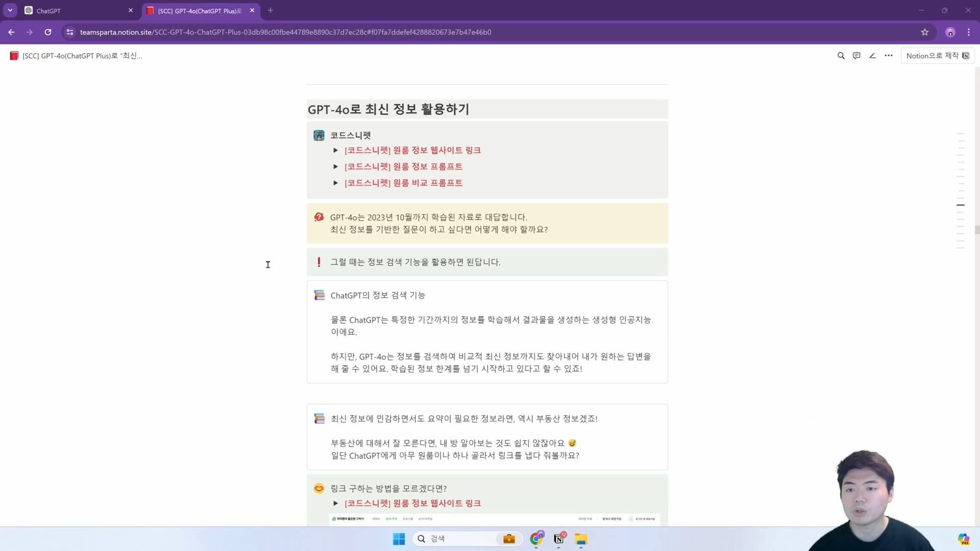Image resolution: width=980 pixels, height=551 pixels.
Task: Open the Chrome profile avatar
Action: pyautogui.click(x=950, y=32)
